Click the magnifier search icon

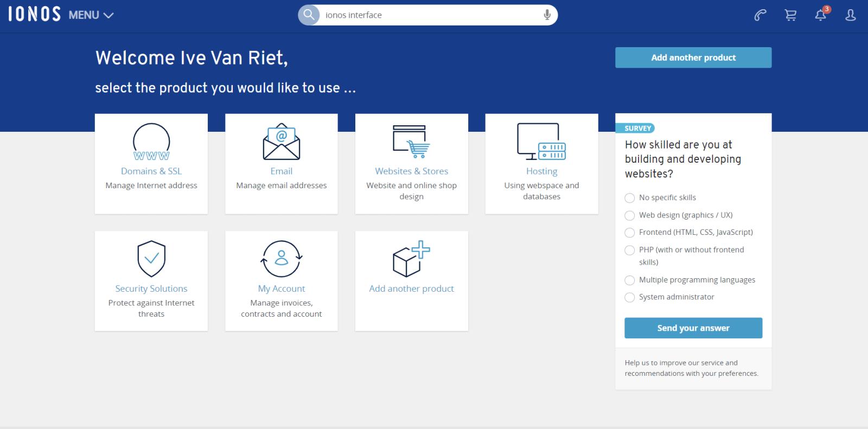pyautogui.click(x=309, y=15)
